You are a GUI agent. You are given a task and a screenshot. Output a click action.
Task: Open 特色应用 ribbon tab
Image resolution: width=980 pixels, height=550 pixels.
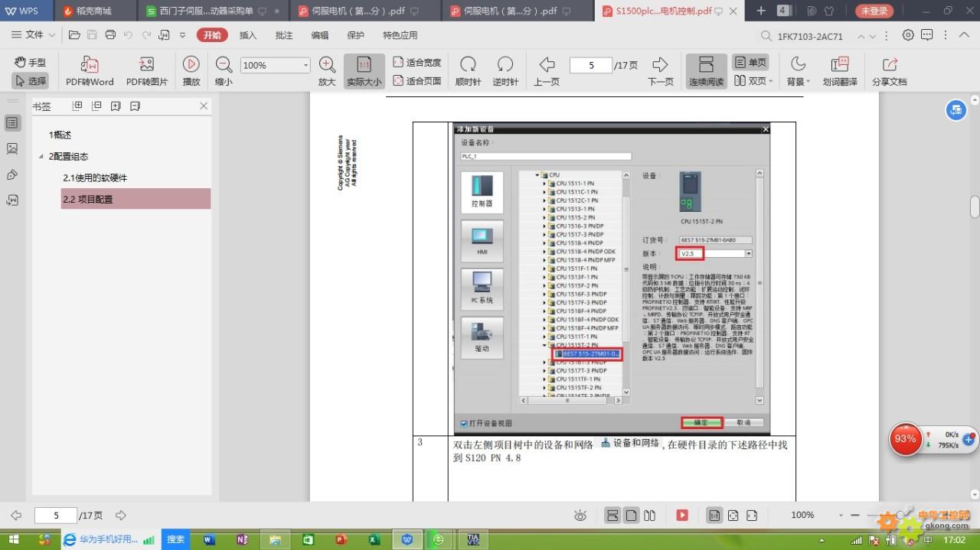tap(400, 35)
